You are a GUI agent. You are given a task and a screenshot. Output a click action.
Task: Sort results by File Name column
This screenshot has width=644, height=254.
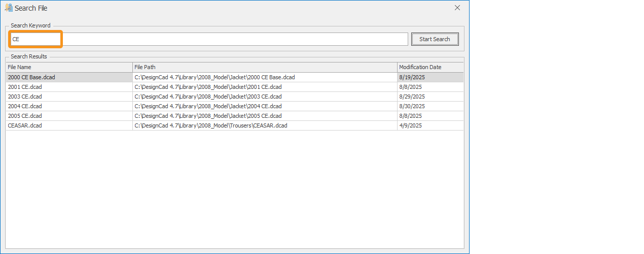(69, 67)
